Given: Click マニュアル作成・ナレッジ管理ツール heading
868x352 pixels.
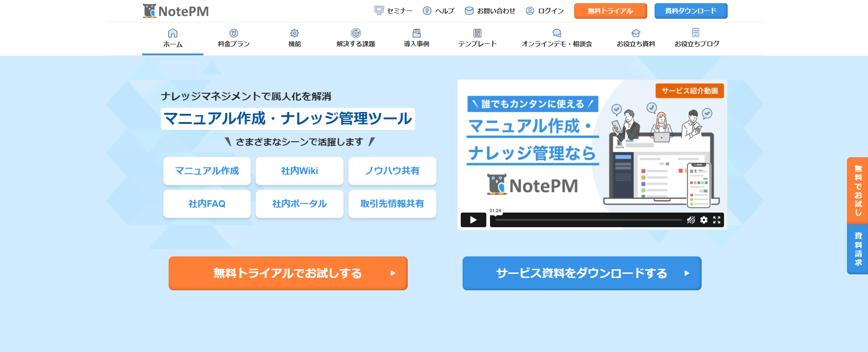Looking at the screenshot, I should pyautogui.click(x=288, y=119).
